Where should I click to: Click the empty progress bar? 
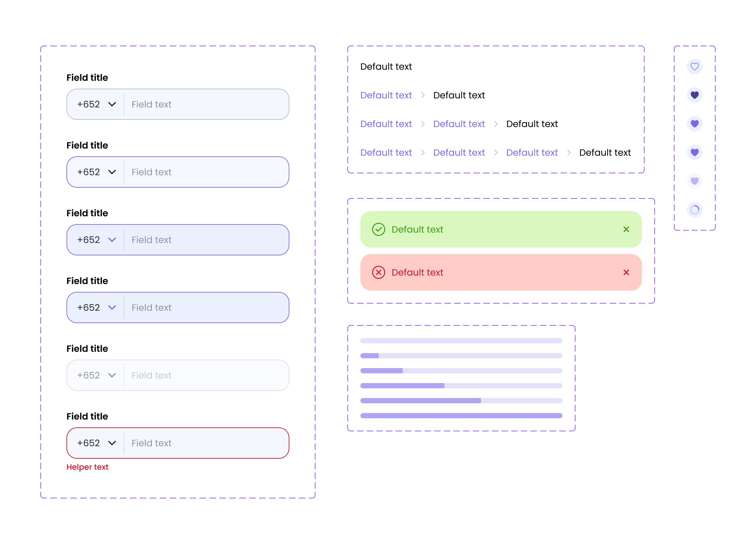coord(461,341)
